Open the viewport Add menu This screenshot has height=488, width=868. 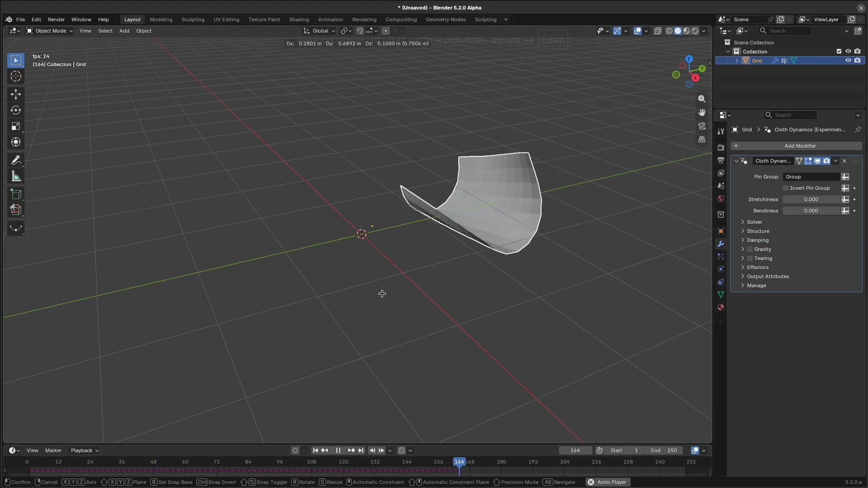click(124, 31)
